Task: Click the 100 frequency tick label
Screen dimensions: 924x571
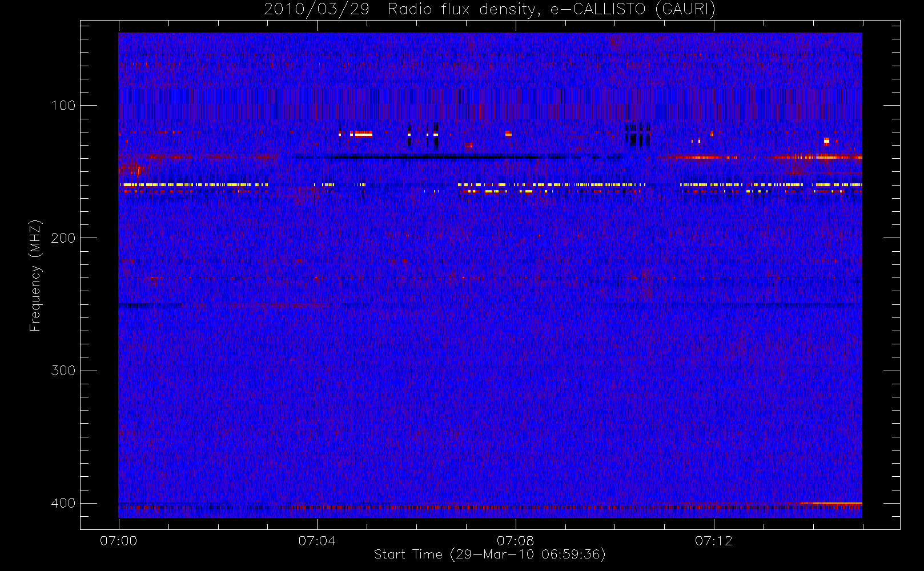Action: coord(63,105)
